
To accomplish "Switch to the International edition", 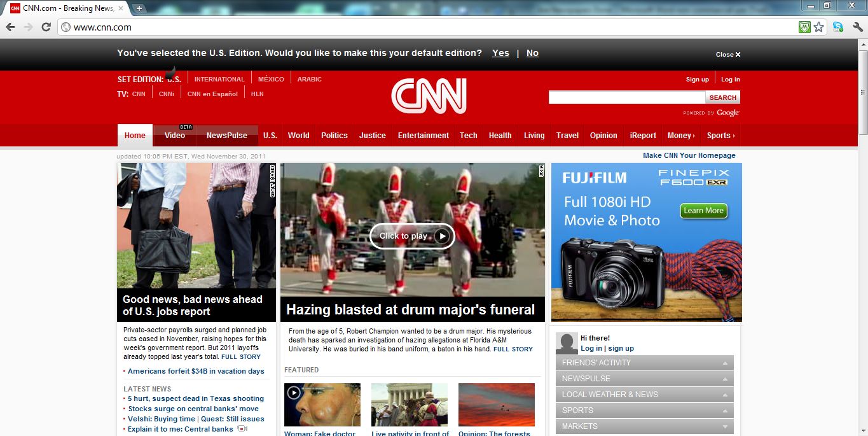I will click(219, 80).
